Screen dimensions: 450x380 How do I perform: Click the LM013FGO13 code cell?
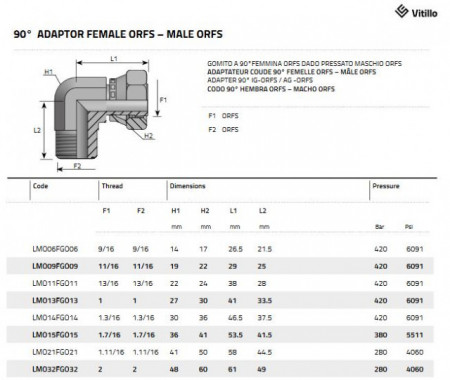[55, 301]
